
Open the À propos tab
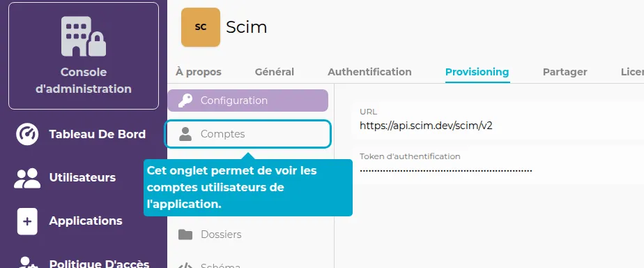pos(199,72)
